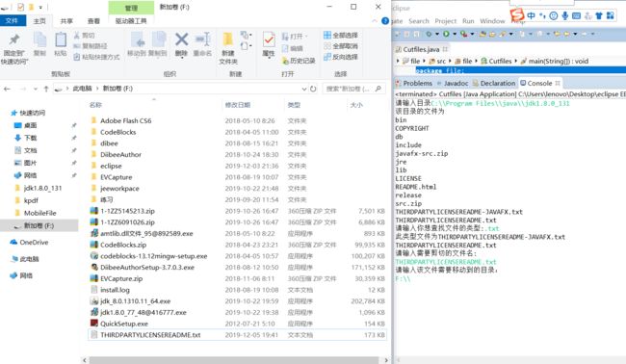Sort by the Name (名称) column header
This screenshot has width=626, height=364.
pyautogui.click(x=95, y=105)
